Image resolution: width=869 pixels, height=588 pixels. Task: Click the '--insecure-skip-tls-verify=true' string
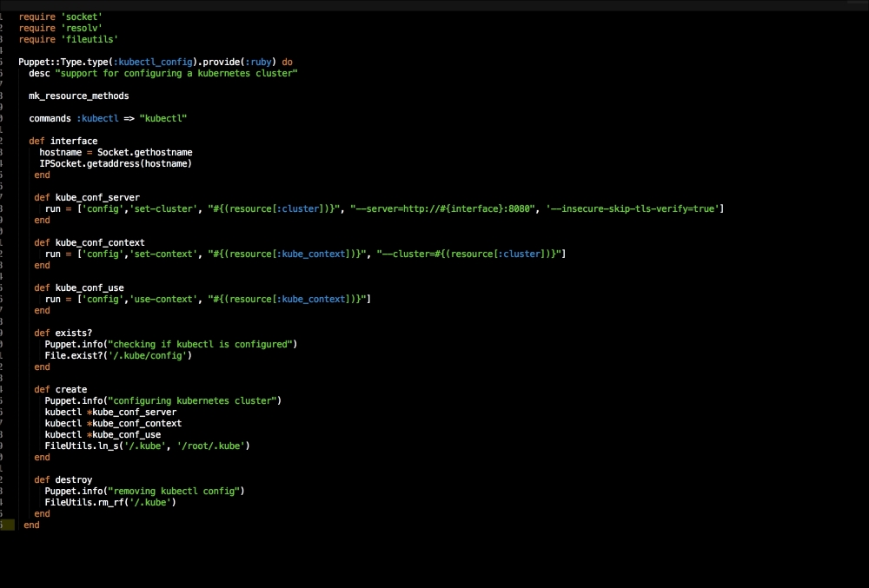634,208
